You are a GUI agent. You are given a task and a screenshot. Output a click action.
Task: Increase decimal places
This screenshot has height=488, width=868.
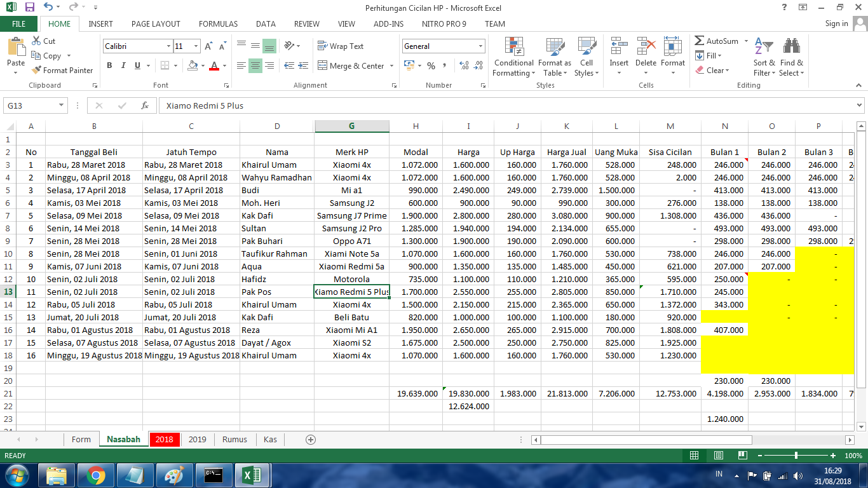point(464,65)
